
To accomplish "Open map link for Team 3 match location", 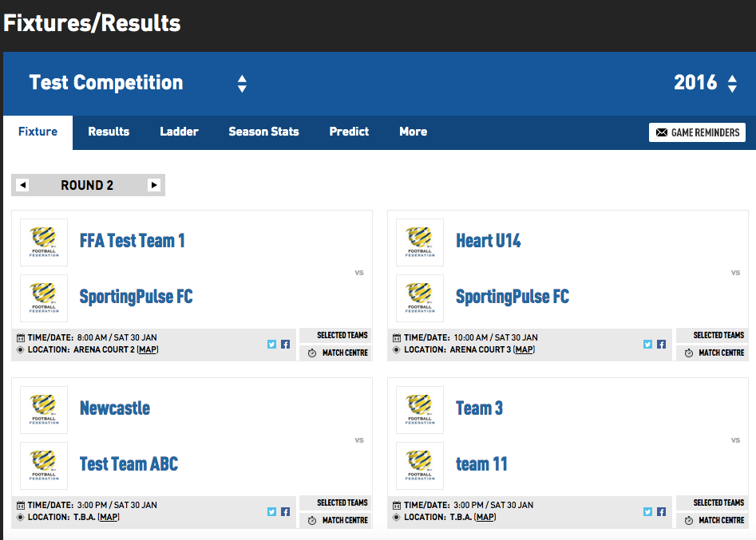I will point(485,518).
